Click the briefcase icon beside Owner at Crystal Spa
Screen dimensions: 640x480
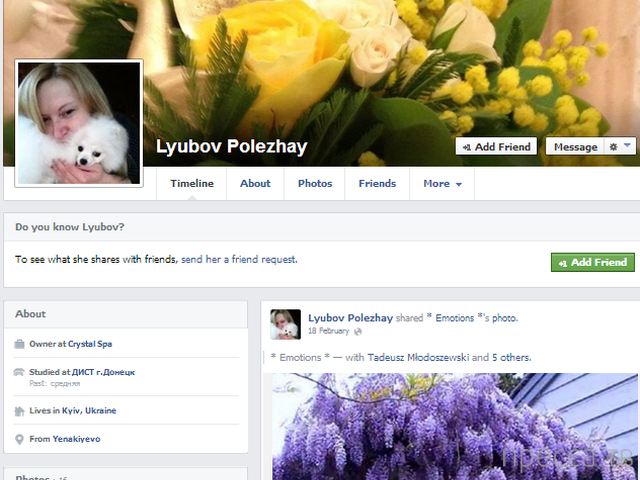coord(20,344)
